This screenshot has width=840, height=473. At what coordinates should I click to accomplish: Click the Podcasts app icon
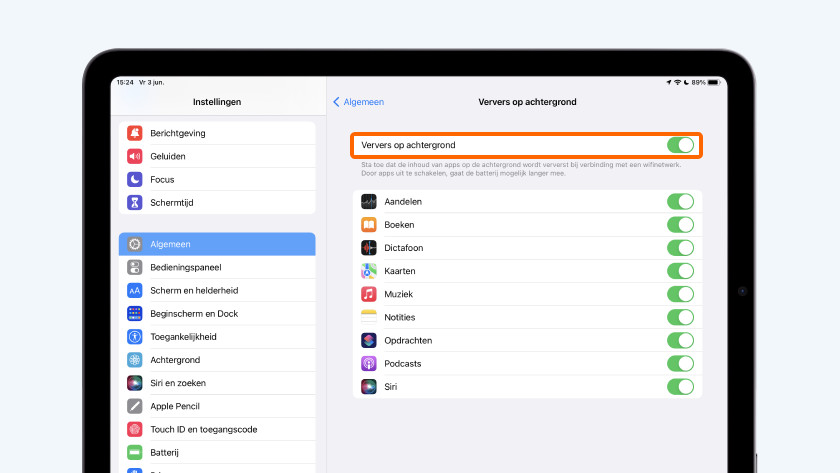[x=369, y=363]
